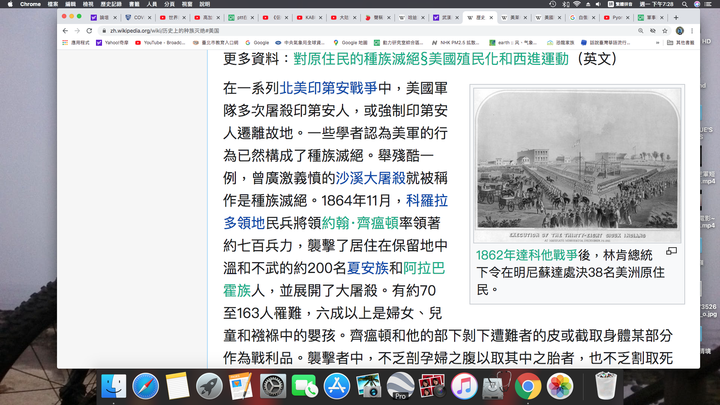Show hidden bookmarks overflow chevron
This screenshot has width=720, height=405.
click(x=658, y=43)
